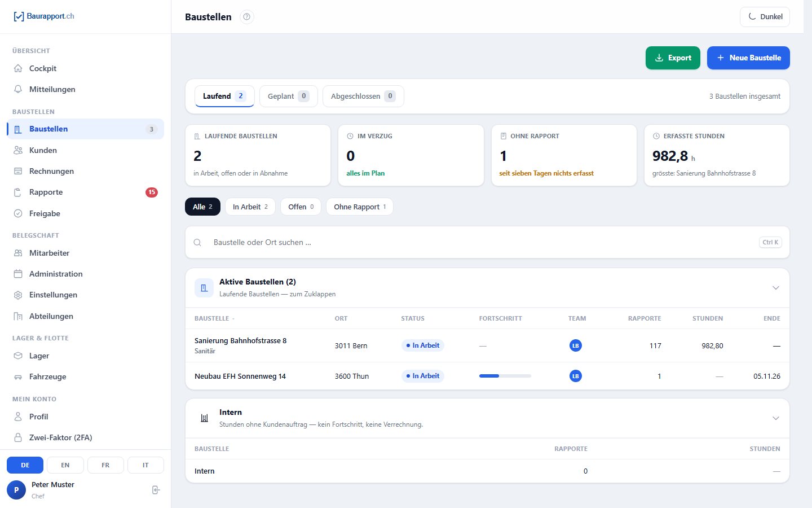Switch language to FR
The height and width of the screenshot is (508, 812).
(105, 465)
